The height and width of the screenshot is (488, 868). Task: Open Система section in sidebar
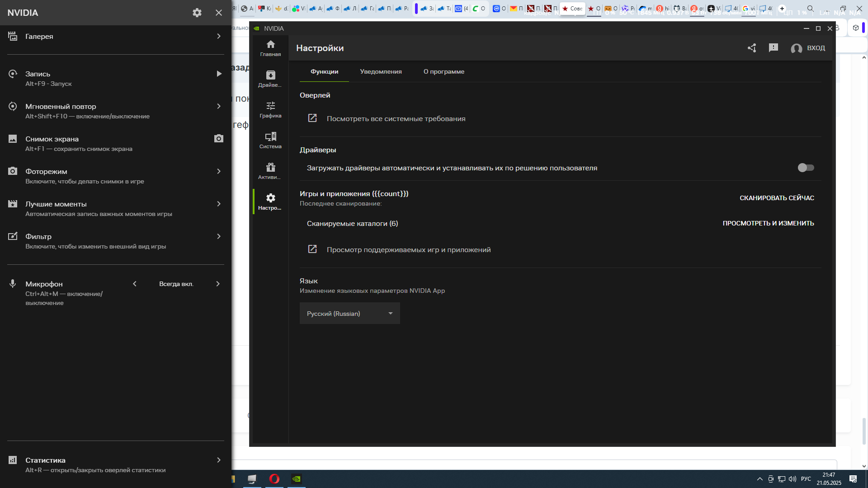click(270, 140)
